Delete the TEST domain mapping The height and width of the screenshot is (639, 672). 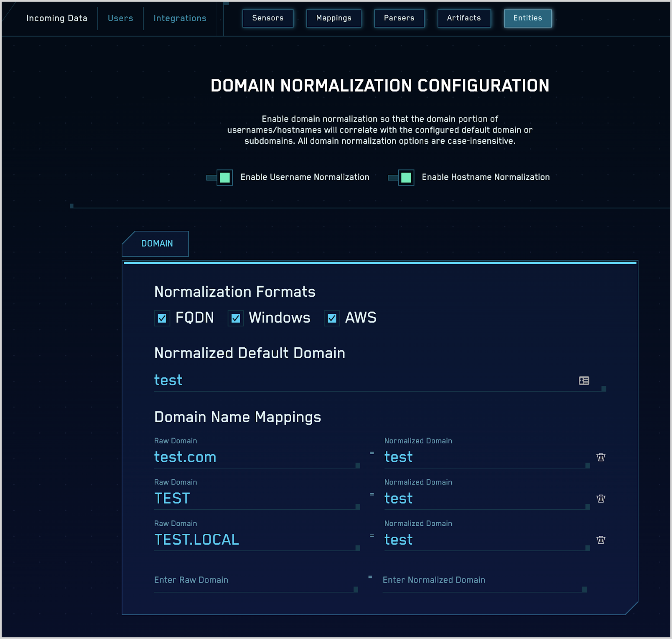coord(601,498)
